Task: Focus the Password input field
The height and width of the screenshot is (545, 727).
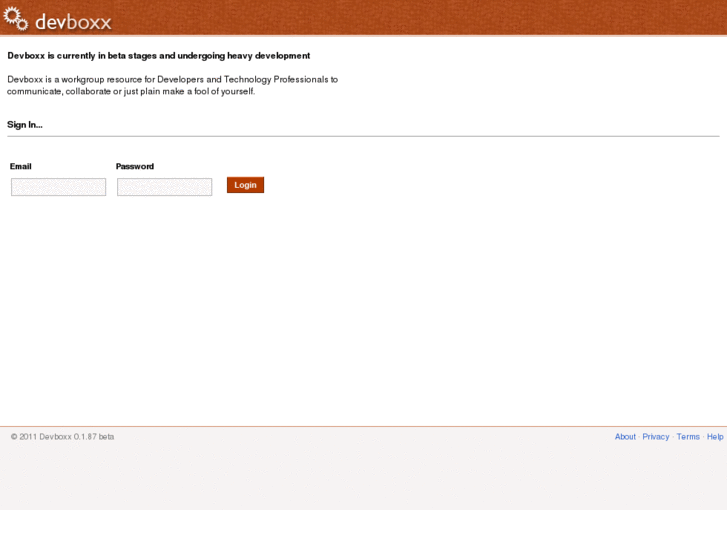Action: coord(165,187)
